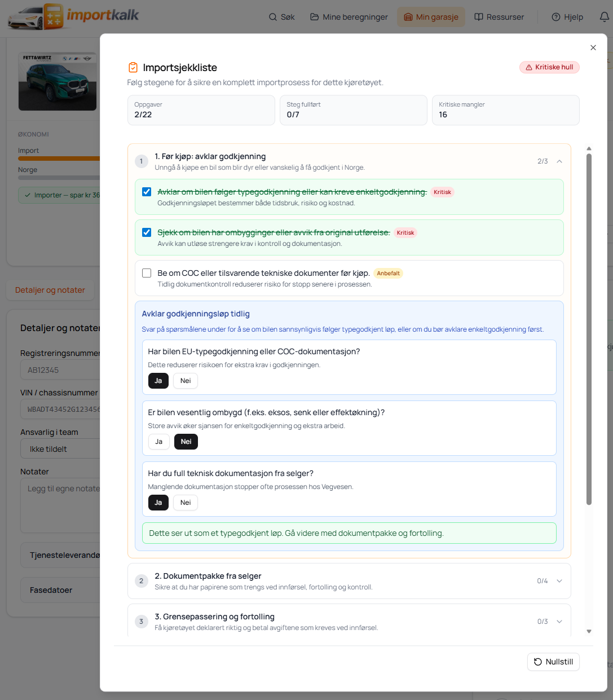Open the Hjelp menu item
Screen dimensions: 613x700
(x=567, y=17)
